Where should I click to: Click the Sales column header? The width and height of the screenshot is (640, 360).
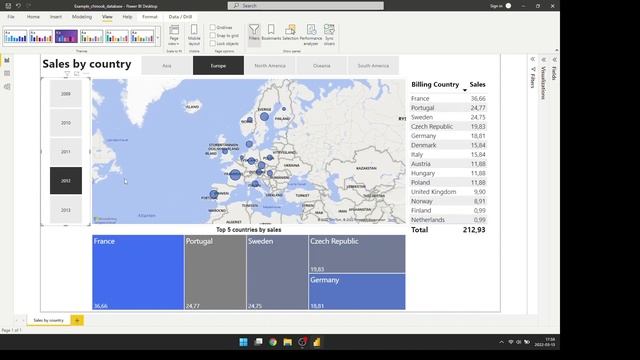point(477,84)
